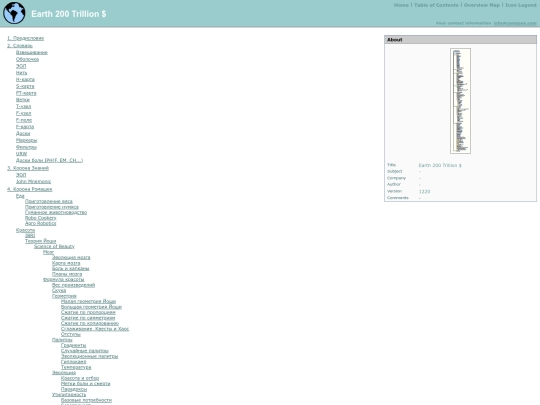Open the Случайные палитры entry

point(85,351)
